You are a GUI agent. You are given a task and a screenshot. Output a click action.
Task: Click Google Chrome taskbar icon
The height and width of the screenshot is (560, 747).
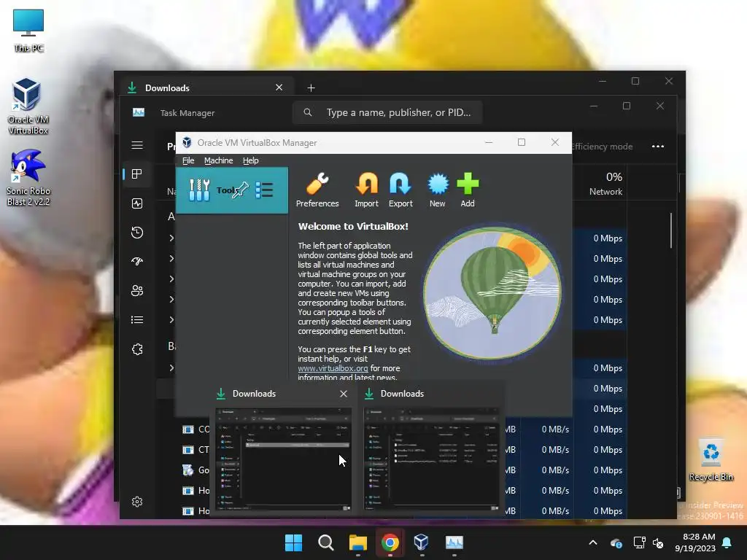[390, 542]
